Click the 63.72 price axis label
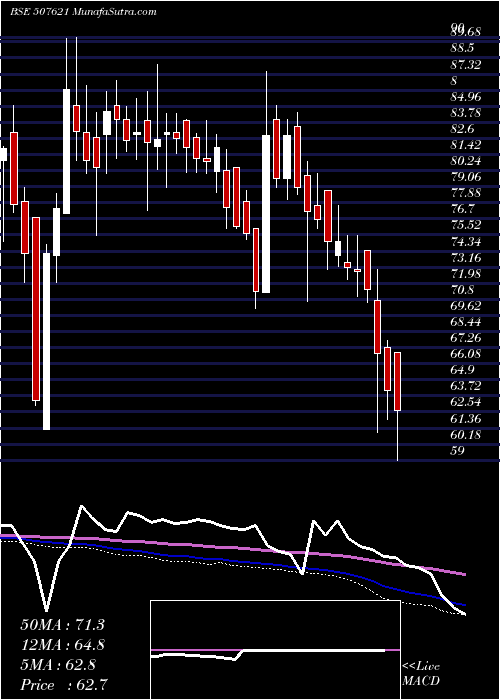Screen dimensions: 500x700 (x=466, y=386)
